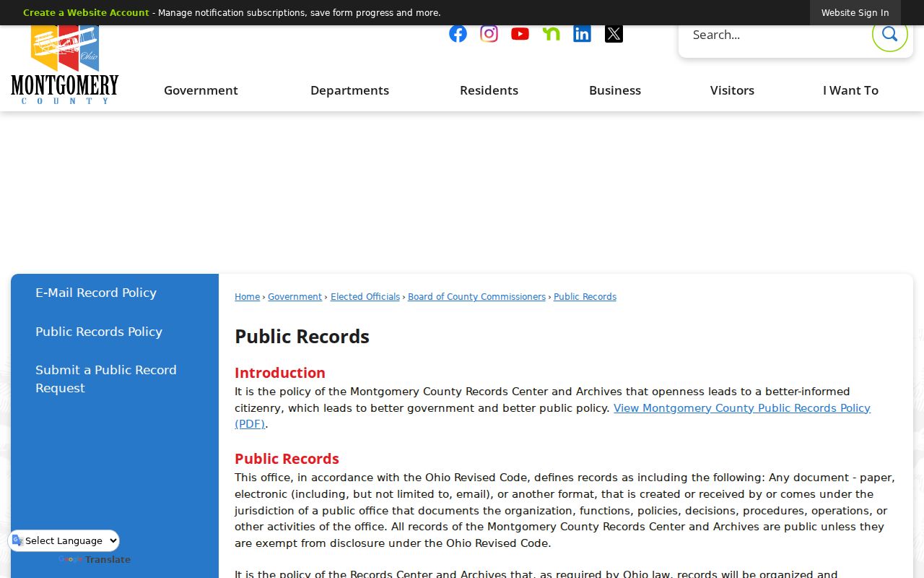Open the LinkedIn social icon

coord(582,34)
